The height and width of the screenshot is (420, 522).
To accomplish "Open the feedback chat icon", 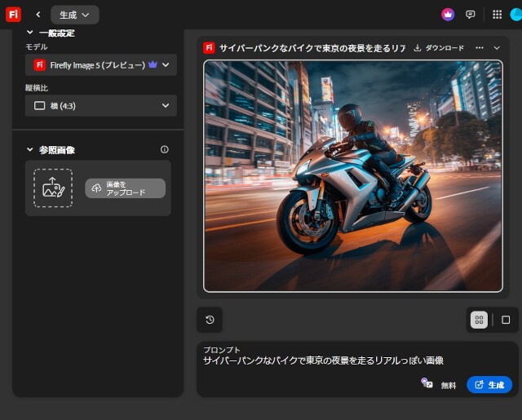I will (x=470, y=15).
